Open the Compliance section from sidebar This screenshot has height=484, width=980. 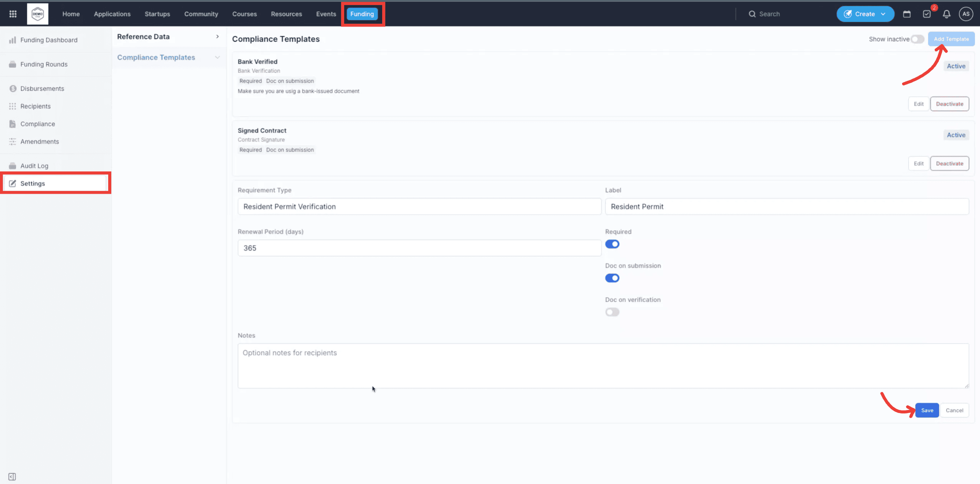pos(38,123)
